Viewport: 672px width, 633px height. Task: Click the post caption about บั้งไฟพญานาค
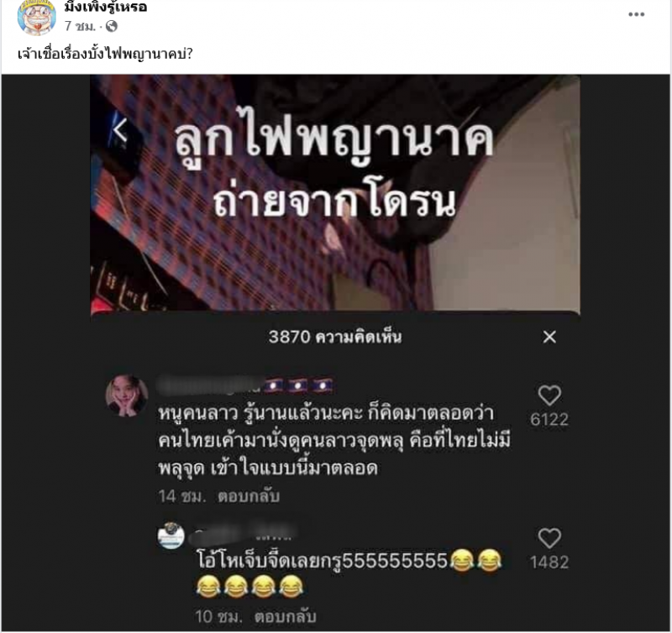(106, 54)
